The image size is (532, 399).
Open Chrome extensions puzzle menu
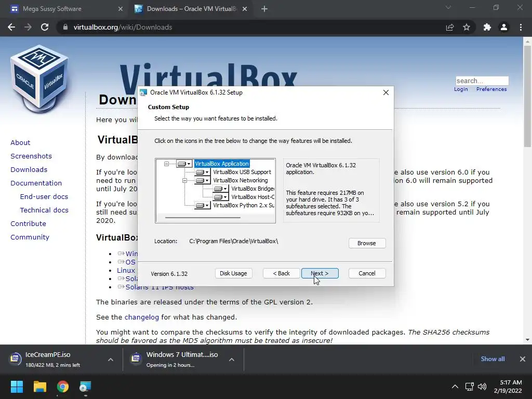tap(487, 27)
